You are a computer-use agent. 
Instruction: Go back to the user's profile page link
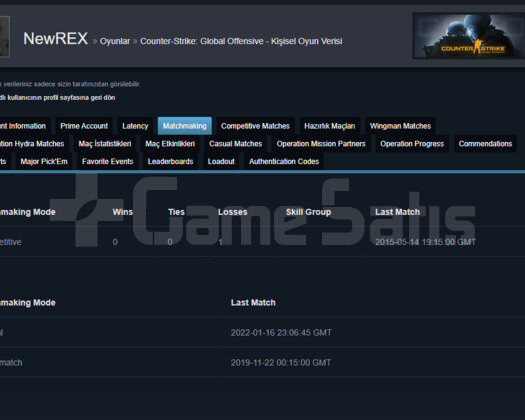point(58,97)
